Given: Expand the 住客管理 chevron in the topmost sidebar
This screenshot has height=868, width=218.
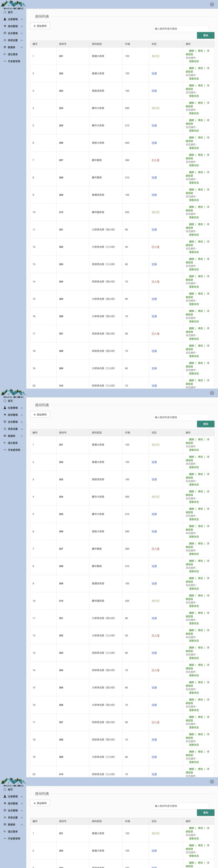Looking at the screenshot, I should pos(22,19).
